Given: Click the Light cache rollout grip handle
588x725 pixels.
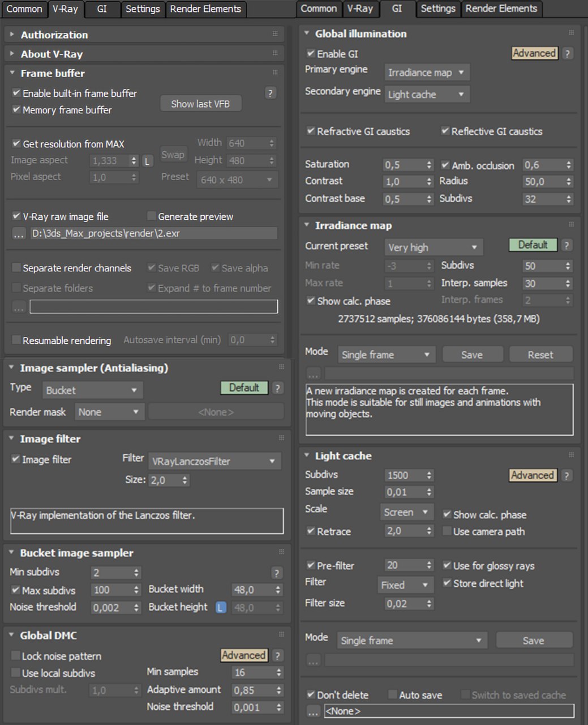Looking at the screenshot, I should pos(571,455).
